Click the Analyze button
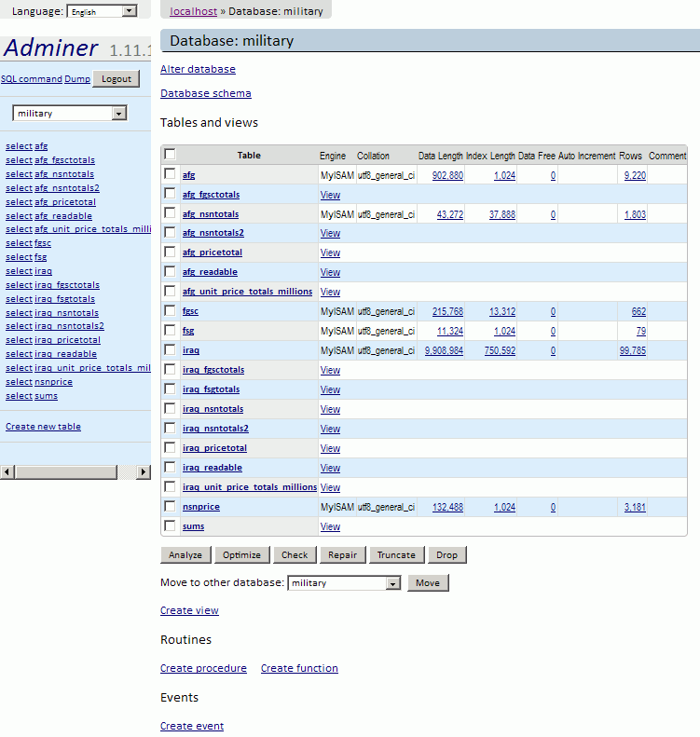 [185, 554]
